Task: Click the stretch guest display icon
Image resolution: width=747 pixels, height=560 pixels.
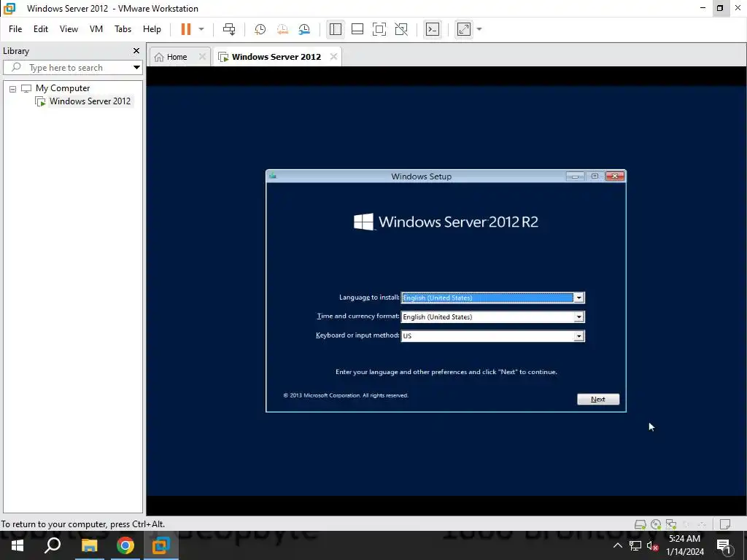Action: point(463,29)
